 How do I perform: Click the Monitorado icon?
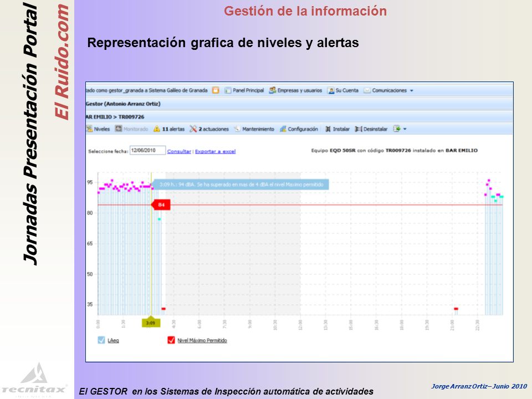(119, 129)
